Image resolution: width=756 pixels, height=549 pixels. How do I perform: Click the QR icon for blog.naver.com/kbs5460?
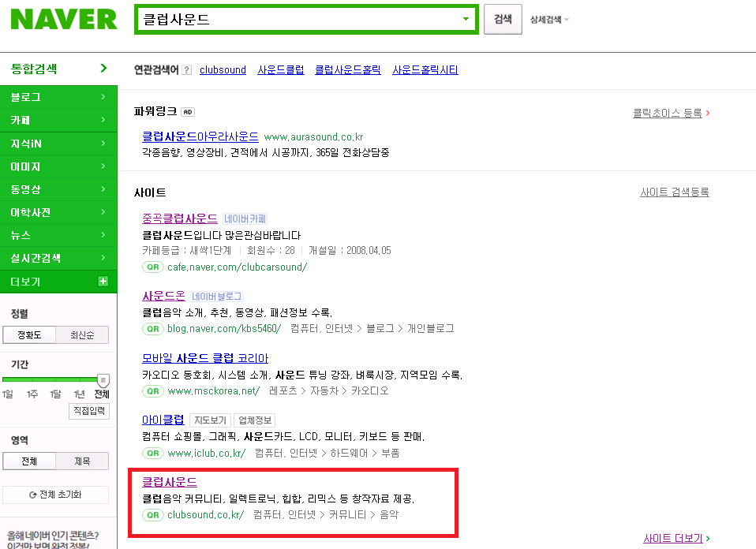point(153,329)
